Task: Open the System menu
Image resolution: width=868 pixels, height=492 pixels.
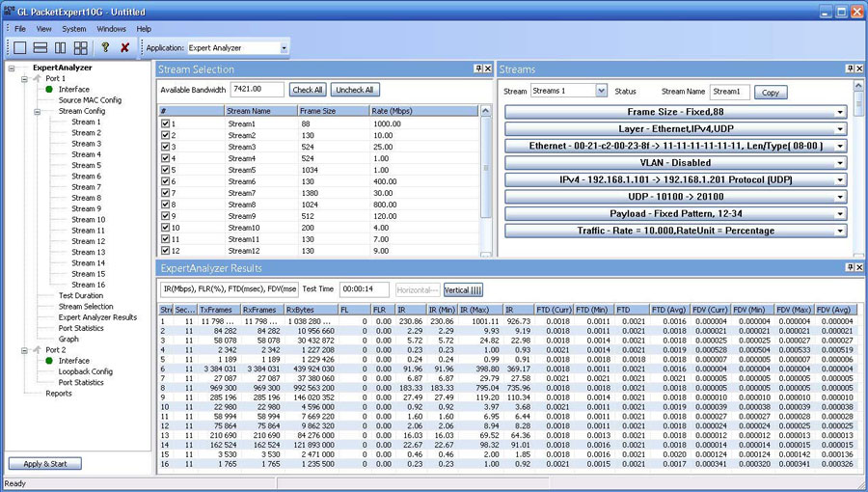Action: (x=73, y=29)
